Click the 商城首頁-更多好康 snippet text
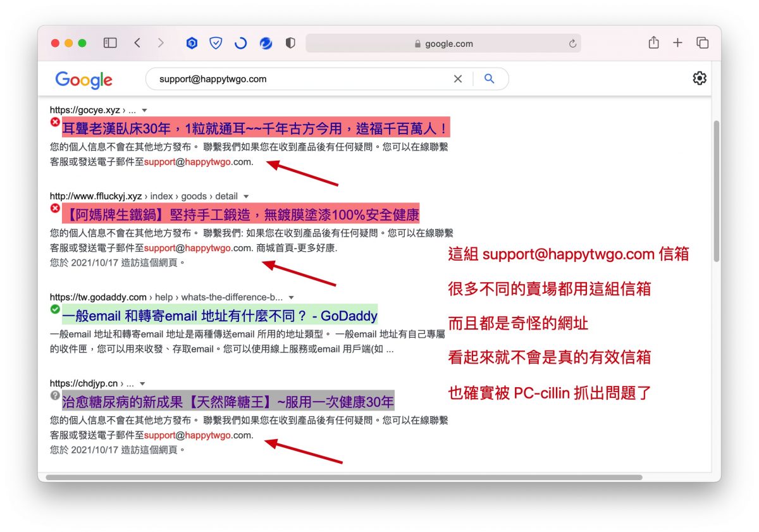This screenshot has height=532, width=759. 297,249
